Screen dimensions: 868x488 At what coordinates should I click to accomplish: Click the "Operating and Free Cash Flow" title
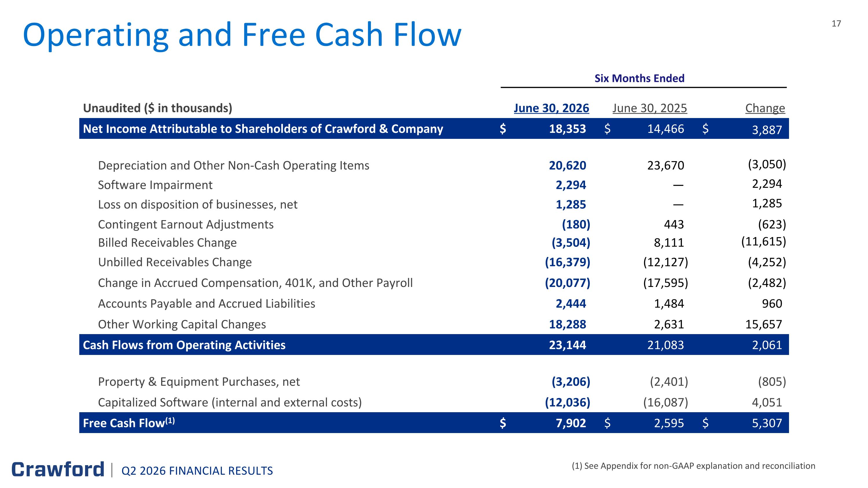pos(242,35)
